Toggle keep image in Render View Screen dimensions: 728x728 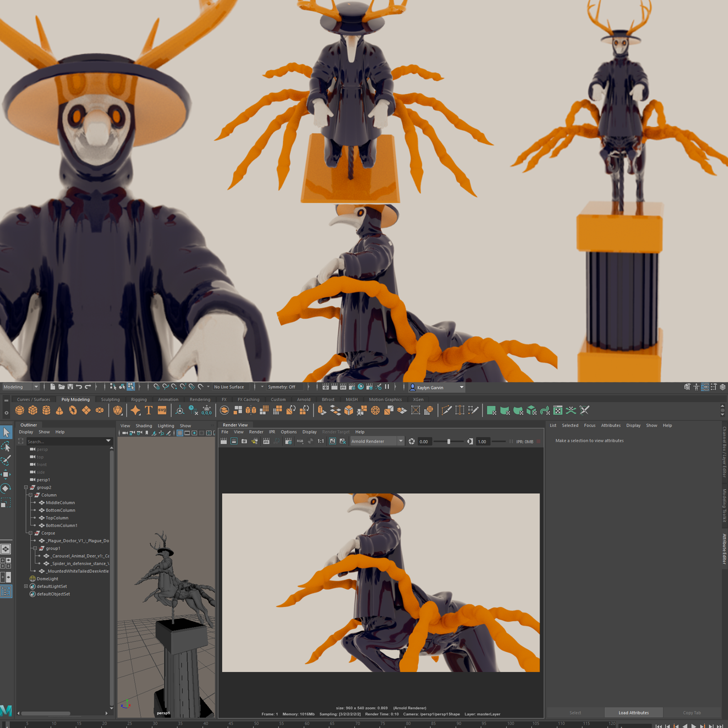tap(332, 441)
